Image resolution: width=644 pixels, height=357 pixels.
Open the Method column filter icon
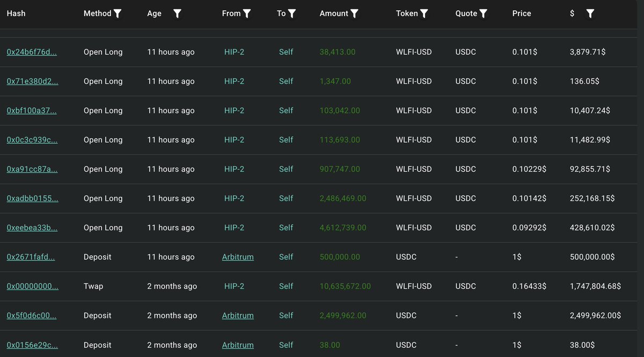coord(118,13)
